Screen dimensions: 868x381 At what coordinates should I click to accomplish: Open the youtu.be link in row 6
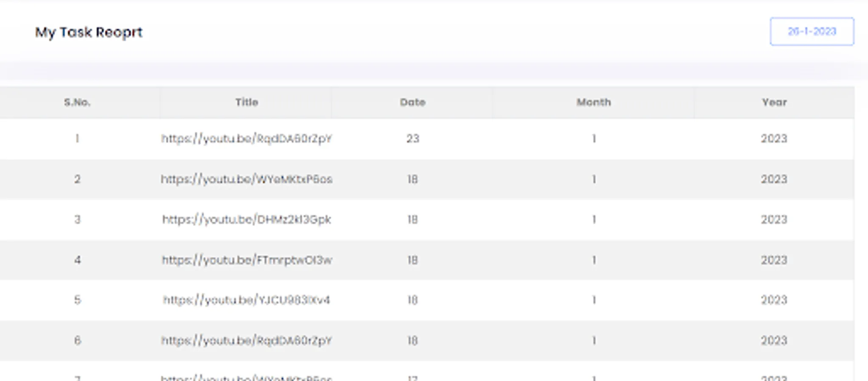pyautogui.click(x=247, y=340)
